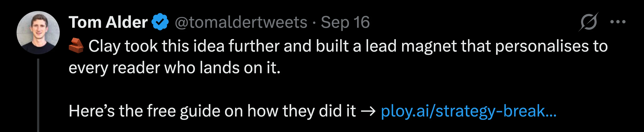Click "every reader who lands on it."
This screenshot has height=132, width=644.
(x=175, y=68)
